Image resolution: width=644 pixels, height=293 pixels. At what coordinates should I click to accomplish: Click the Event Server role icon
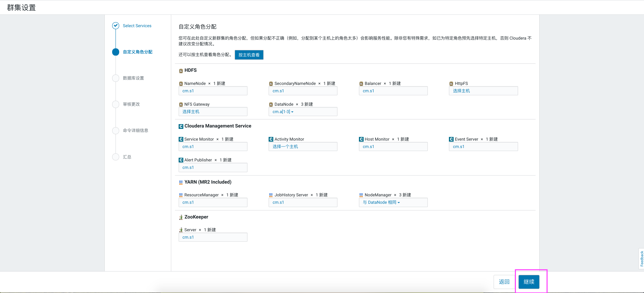pos(451,139)
